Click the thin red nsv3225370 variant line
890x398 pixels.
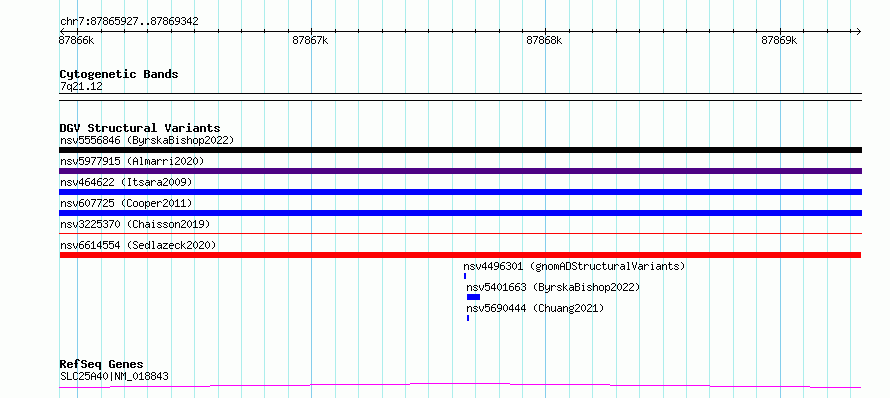[460, 233]
